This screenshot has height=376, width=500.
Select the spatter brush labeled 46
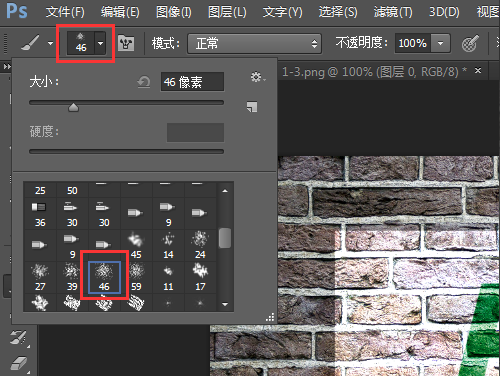pyautogui.click(x=104, y=278)
